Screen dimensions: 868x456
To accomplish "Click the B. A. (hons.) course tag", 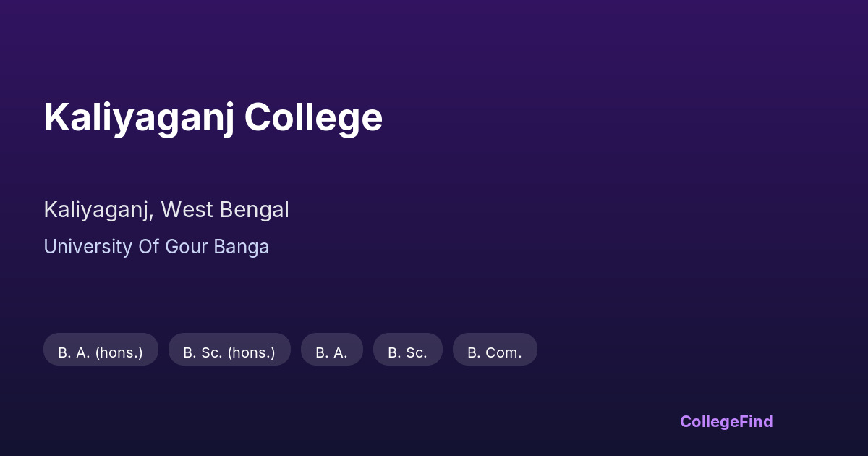I will [101, 352].
